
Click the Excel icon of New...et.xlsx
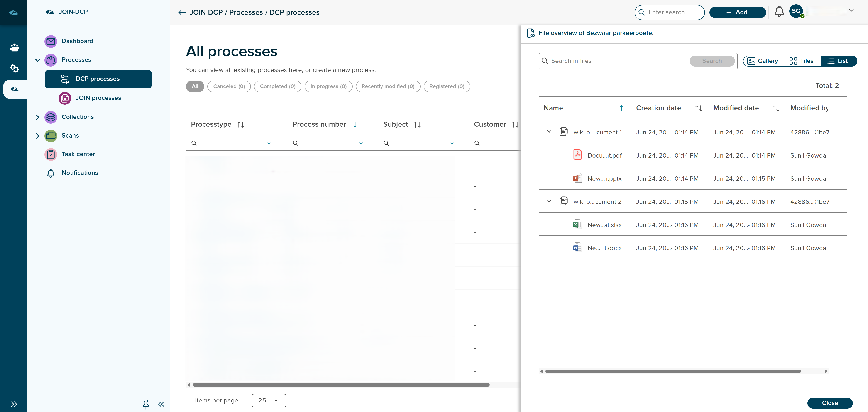coord(577,224)
